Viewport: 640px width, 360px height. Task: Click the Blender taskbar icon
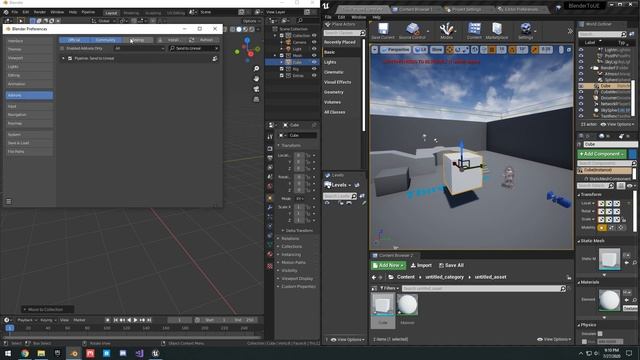(74, 353)
